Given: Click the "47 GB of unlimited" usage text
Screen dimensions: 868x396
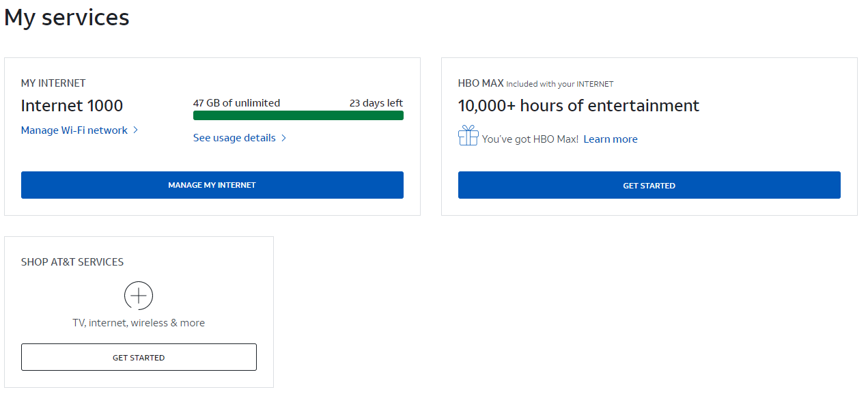Looking at the screenshot, I should click(x=236, y=103).
